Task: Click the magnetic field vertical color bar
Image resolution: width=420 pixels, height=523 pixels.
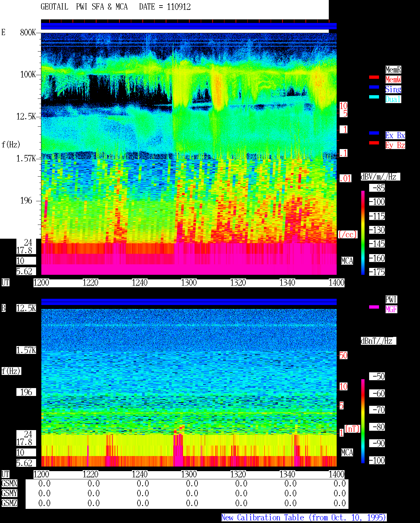Action: pos(363,421)
